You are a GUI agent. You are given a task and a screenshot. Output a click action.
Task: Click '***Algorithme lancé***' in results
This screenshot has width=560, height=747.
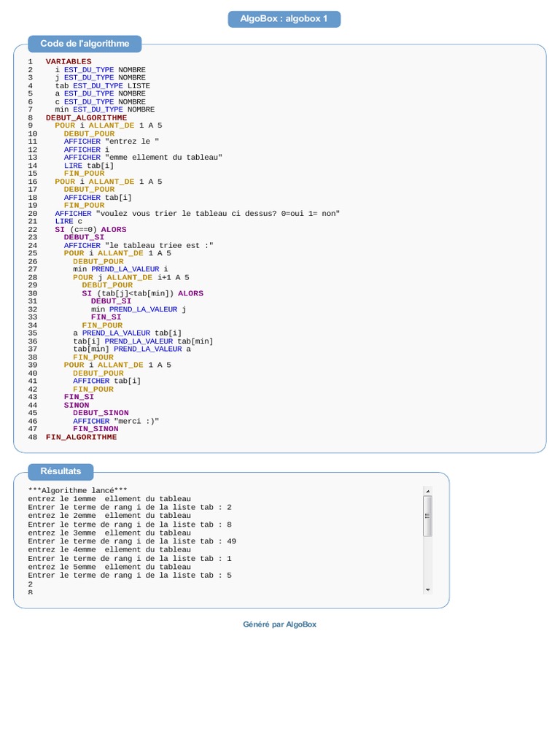[x=77, y=491]
